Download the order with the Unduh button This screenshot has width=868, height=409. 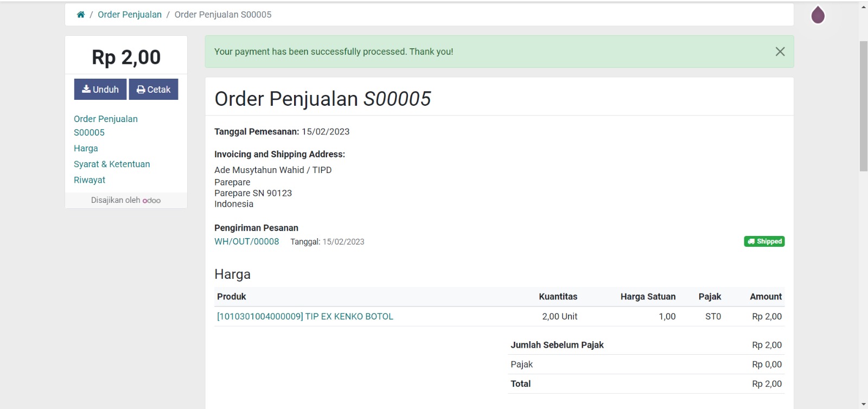tap(100, 90)
